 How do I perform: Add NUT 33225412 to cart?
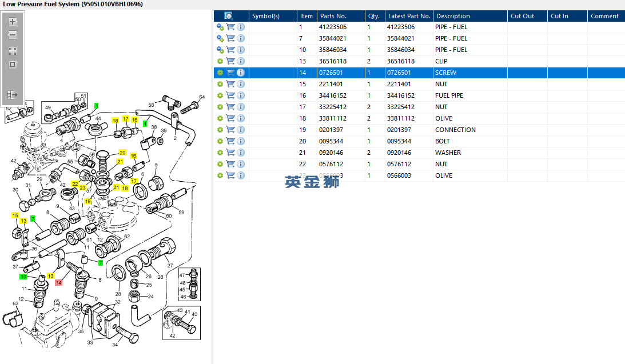(230, 107)
